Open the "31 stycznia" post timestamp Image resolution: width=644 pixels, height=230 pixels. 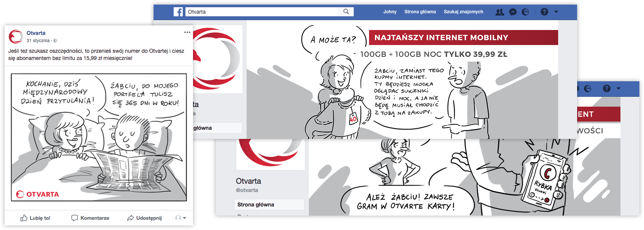pyautogui.click(x=38, y=41)
